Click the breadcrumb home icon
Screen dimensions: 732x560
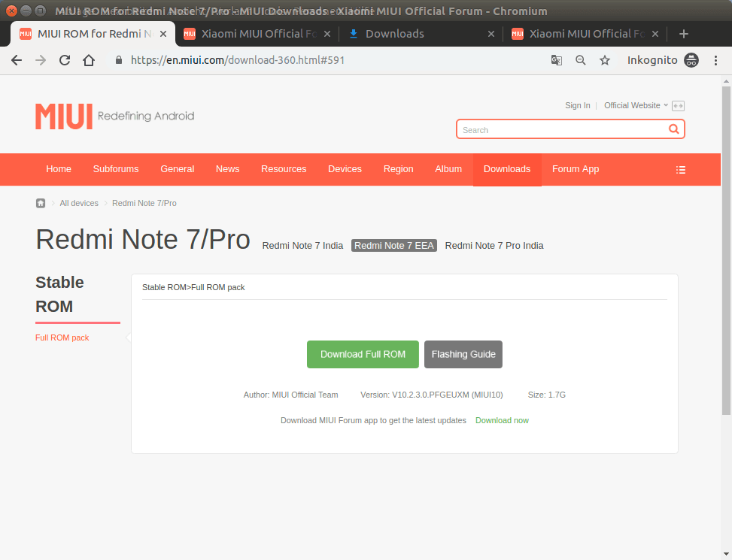(x=41, y=203)
